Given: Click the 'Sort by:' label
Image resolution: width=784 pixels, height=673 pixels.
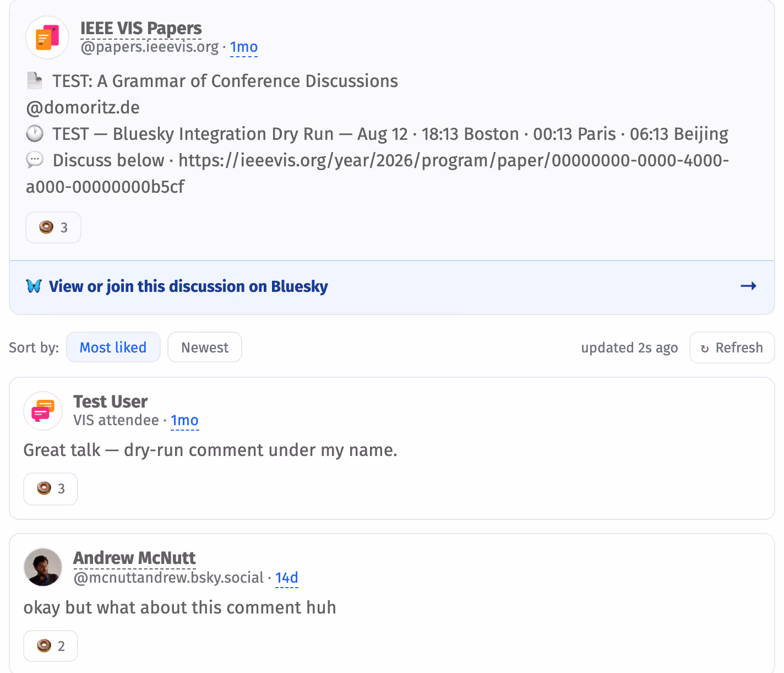Looking at the screenshot, I should (34, 348).
